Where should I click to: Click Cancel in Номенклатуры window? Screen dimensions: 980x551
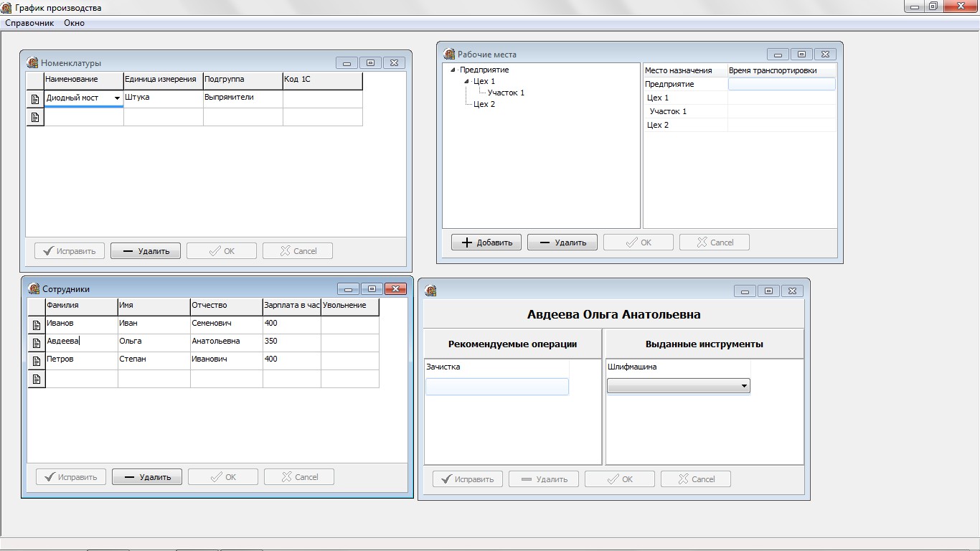tap(298, 251)
